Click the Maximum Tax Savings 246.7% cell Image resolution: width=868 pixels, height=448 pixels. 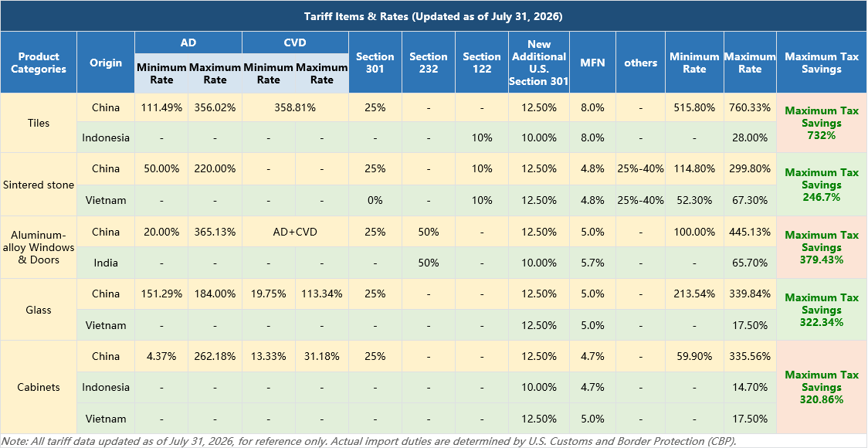click(822, 185)
